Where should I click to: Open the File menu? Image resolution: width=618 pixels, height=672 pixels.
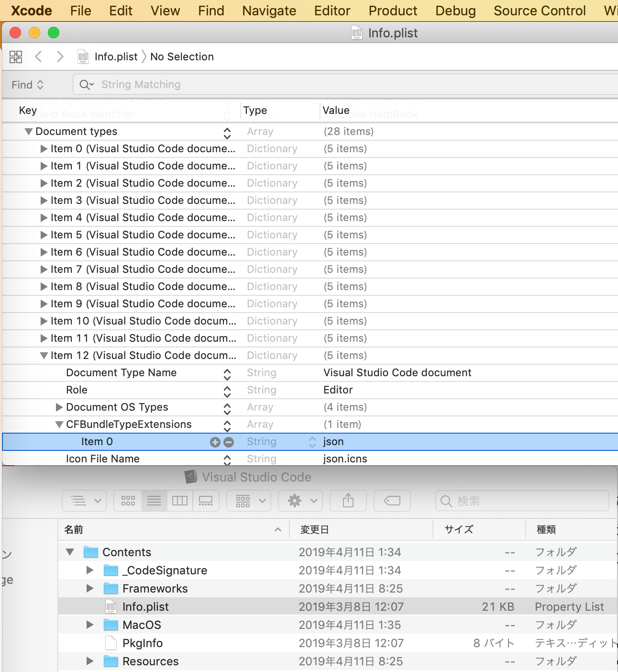pyautogui.click(x=80, y=11)
